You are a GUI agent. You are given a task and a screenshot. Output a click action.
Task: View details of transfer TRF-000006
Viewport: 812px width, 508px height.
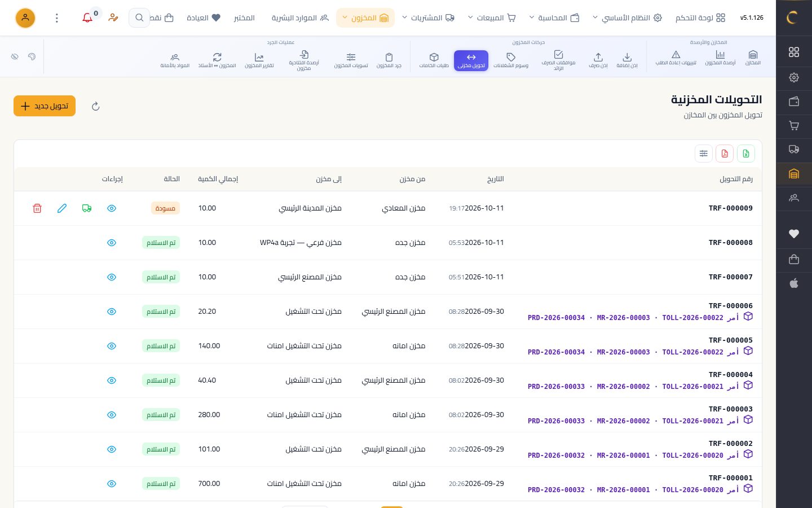[x=112, y=312]
